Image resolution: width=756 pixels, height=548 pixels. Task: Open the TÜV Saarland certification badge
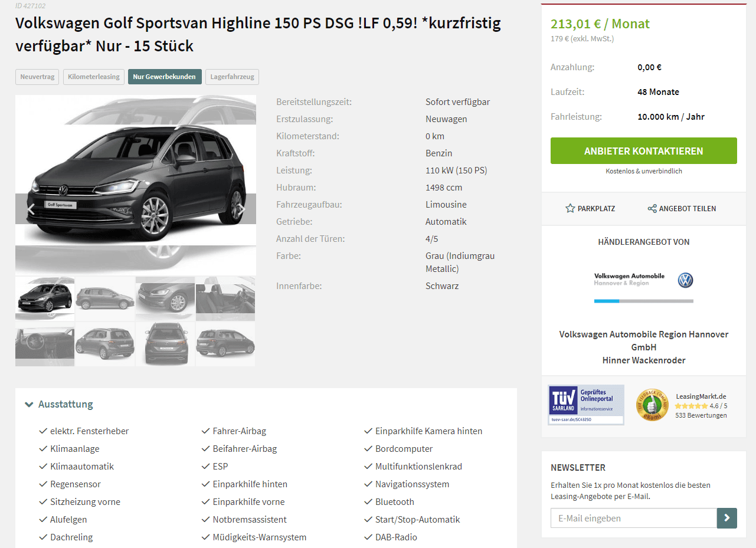(586, 405)
